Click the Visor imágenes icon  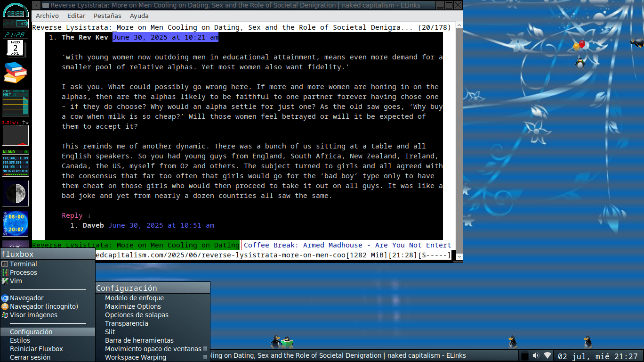coord(5,315)
